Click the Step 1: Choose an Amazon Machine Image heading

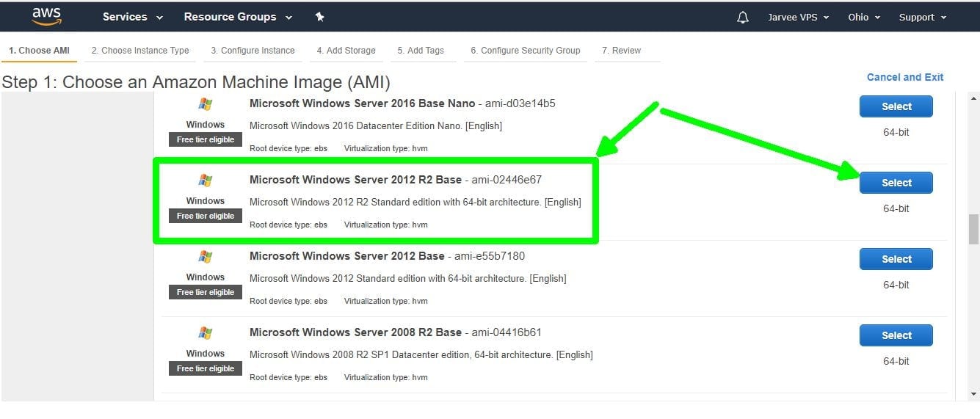click(196, 81)
